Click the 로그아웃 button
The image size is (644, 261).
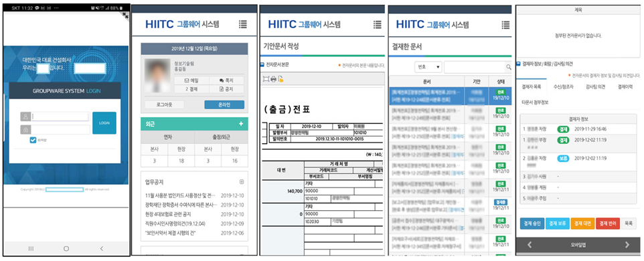click(x=164, y=105)
